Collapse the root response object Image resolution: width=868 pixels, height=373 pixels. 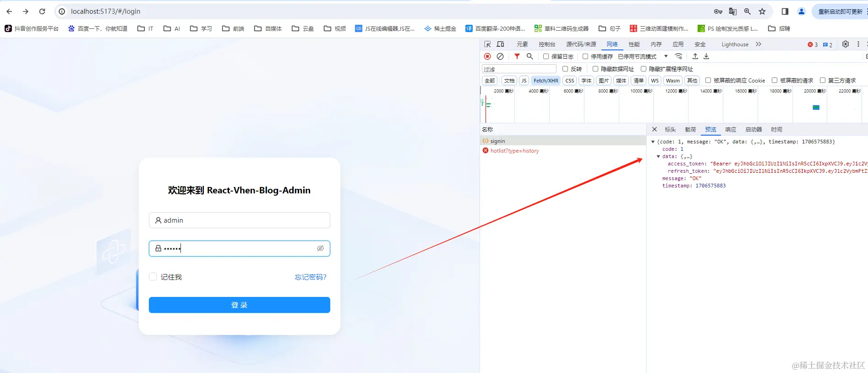[x=653, y=142]
